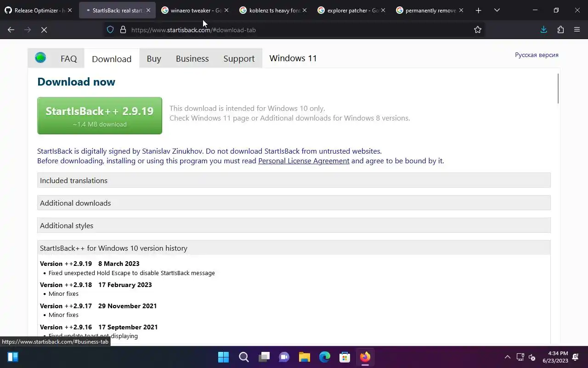Screen dimensions: 588x368
Task: Open Firefox extensions puzzle icon
Action: 560,30
